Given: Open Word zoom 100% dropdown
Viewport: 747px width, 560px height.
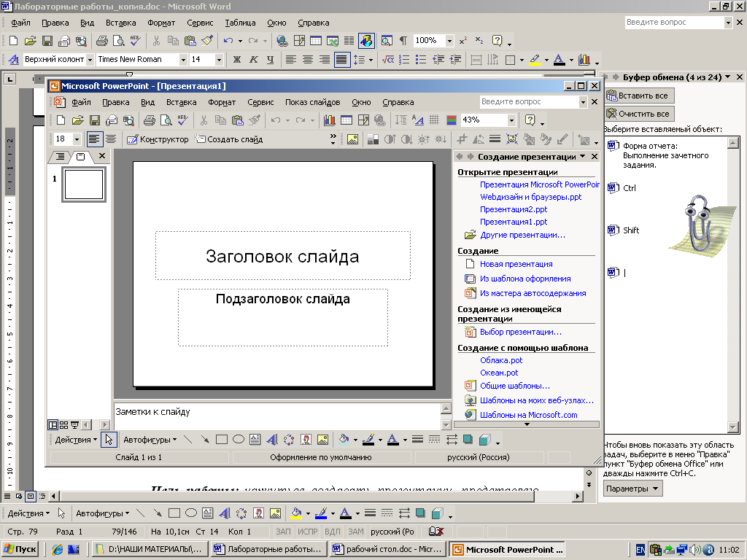Looking at the screenshot, I should [x=449, y=41].
